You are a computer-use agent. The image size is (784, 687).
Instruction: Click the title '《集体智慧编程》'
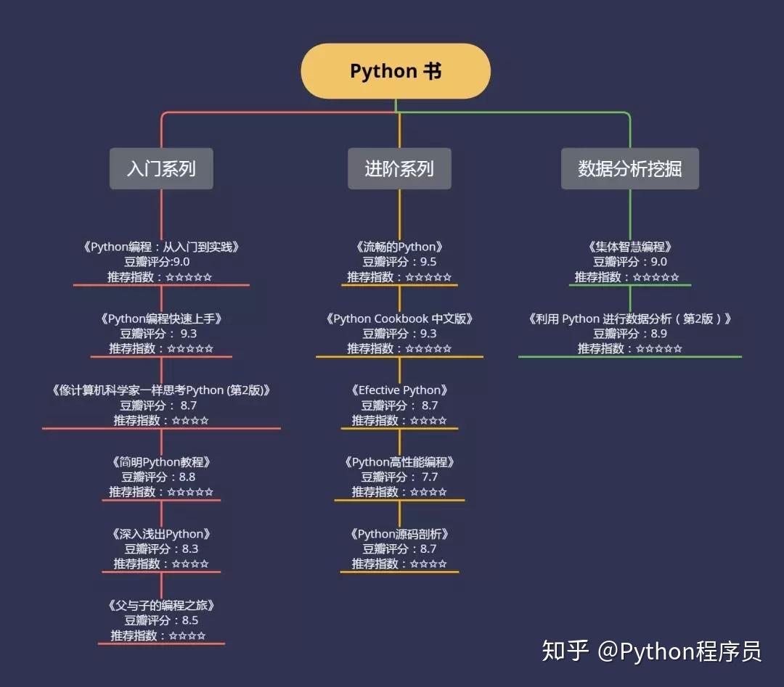[630, 247]
